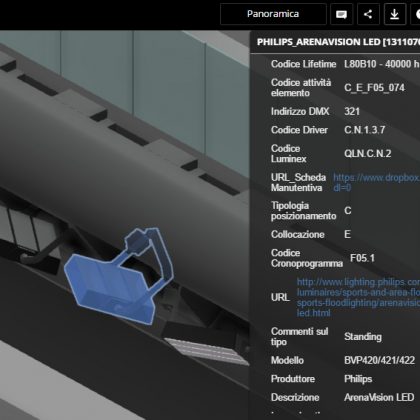
Task: Select the highlighted blue ArenaVision floodlight model
Action: (118, 277)
